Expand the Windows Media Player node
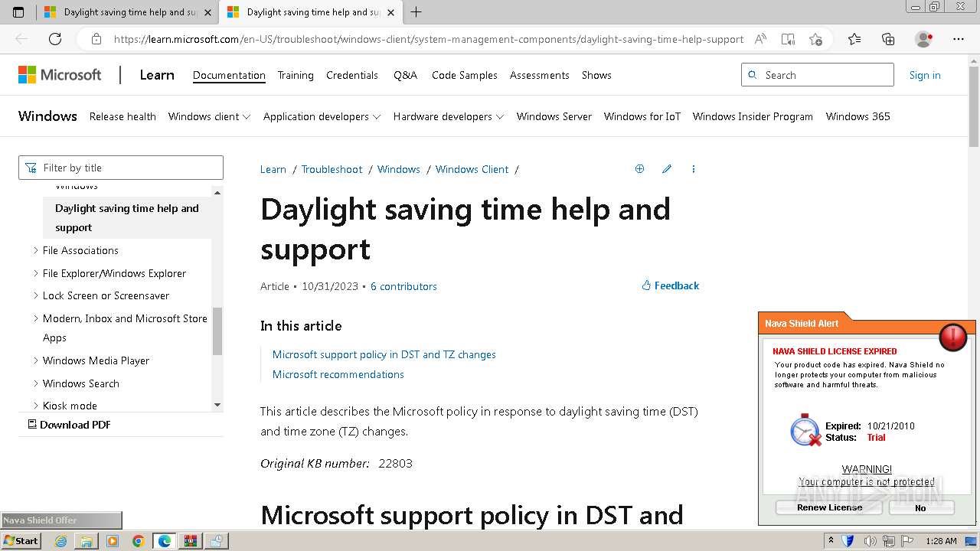 point(35,360)
